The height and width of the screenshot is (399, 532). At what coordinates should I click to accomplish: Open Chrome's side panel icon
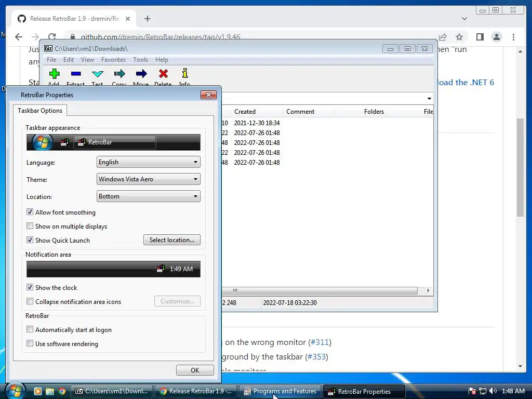pyautogui.click(x=480, y=37)
